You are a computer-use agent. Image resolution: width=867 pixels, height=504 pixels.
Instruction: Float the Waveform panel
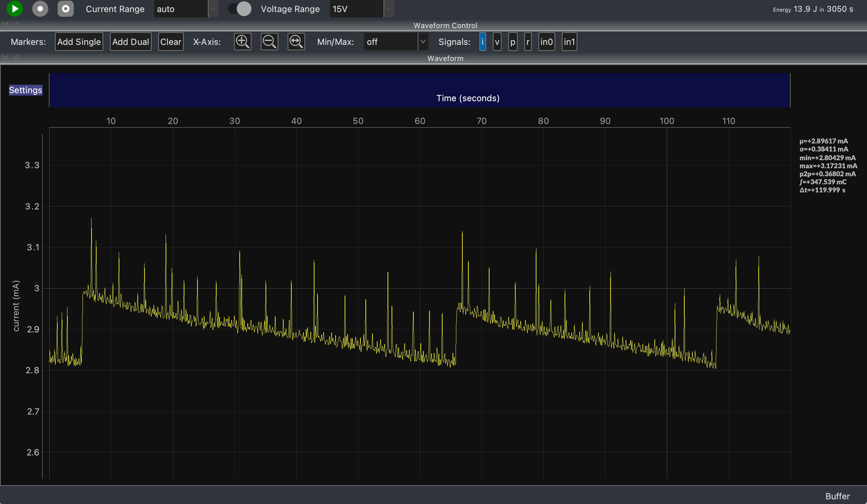coord(17,57)
